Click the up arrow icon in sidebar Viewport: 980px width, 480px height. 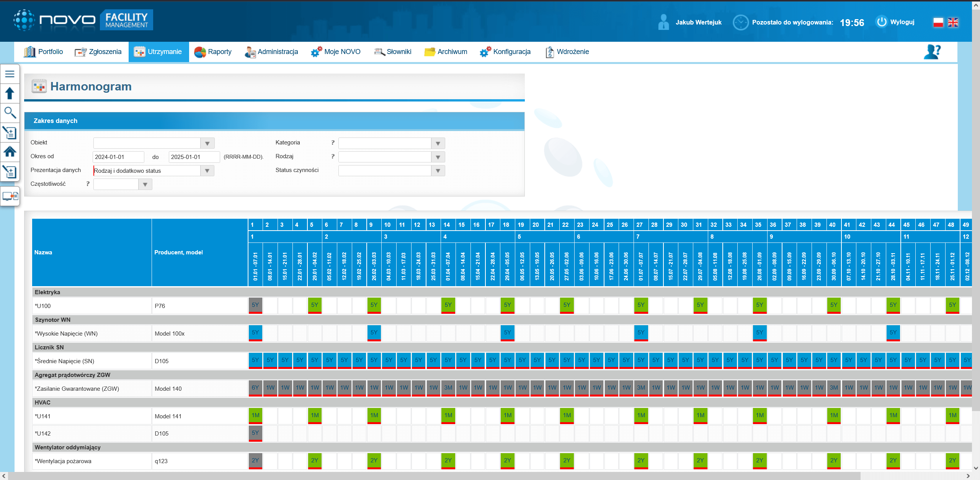(10, 93)
